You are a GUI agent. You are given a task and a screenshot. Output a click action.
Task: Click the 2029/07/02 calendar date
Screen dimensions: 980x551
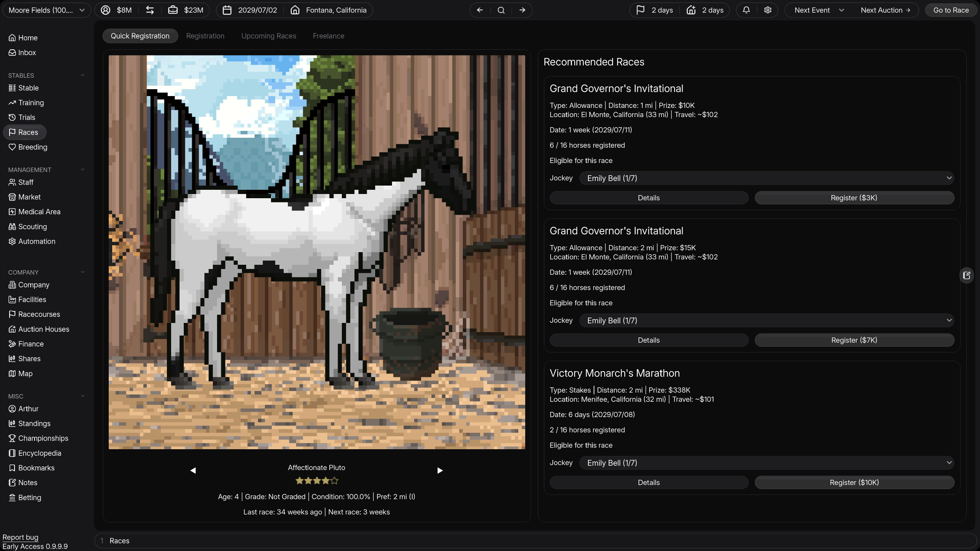click(x=250, y=10)
